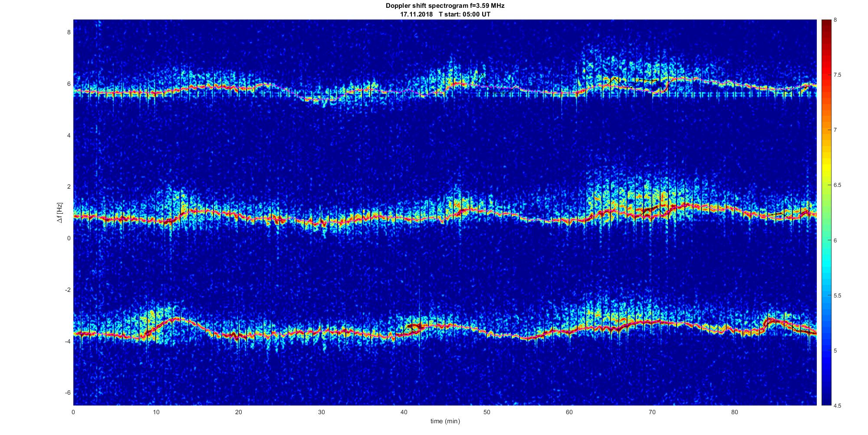Click the colorbar tick label '7.5'
868x435 pixels.
[x=838, y=75]
